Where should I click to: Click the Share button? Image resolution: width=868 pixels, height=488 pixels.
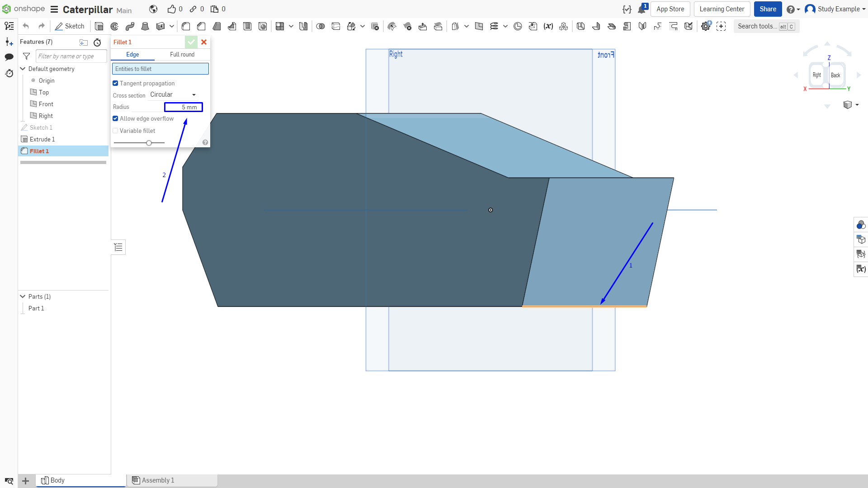(x=768, y=9)
